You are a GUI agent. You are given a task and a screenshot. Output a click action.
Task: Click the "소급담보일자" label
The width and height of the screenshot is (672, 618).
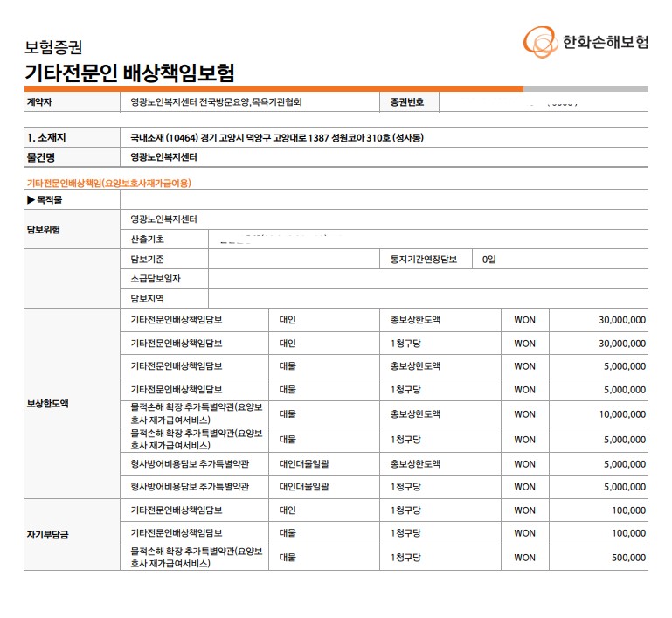156,279
